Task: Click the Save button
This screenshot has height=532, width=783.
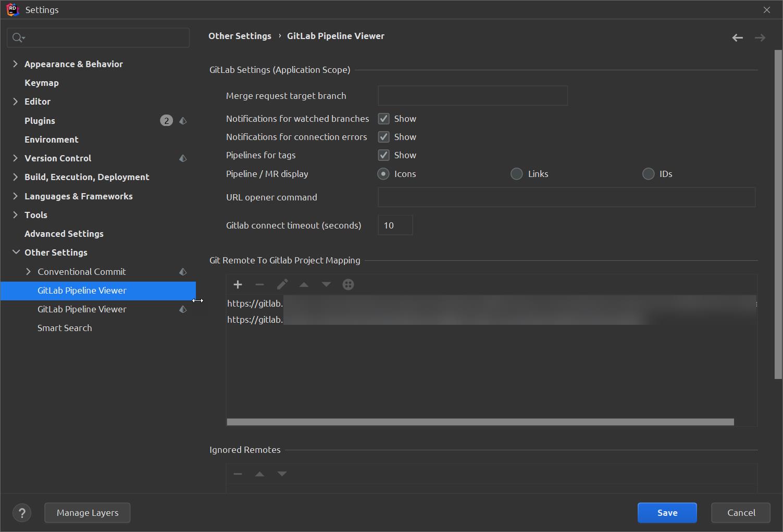Action: pyautogui.click(x=667, y=513)
